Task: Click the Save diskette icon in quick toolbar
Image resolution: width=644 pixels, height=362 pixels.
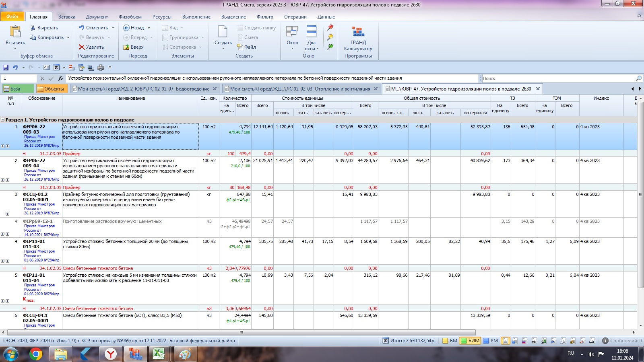Action: pos(6,68)
